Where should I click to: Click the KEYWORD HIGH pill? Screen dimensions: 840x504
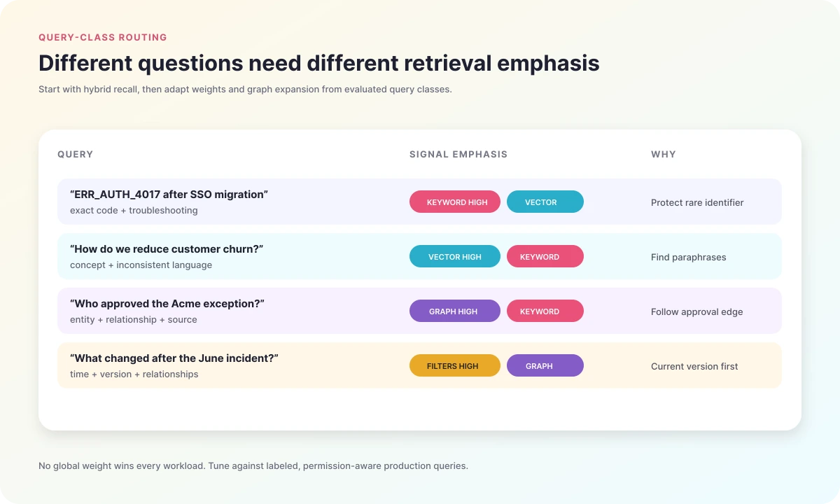tap(455, 202)
